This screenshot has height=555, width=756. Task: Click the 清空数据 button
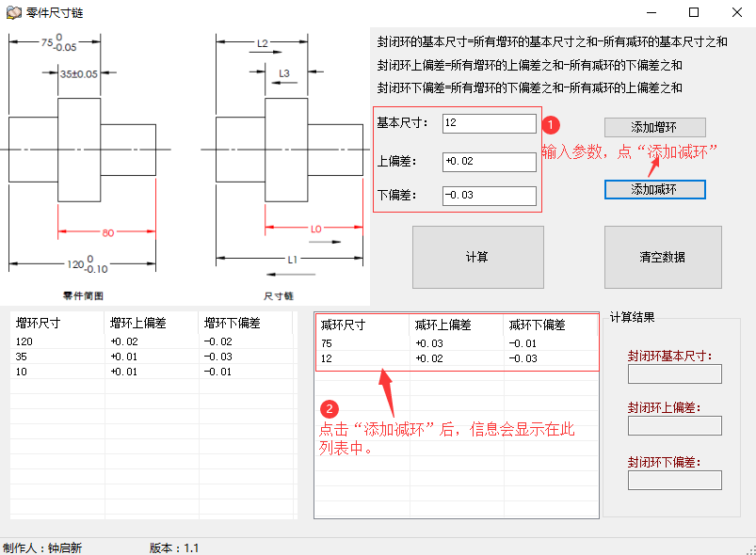coord(663,257)
